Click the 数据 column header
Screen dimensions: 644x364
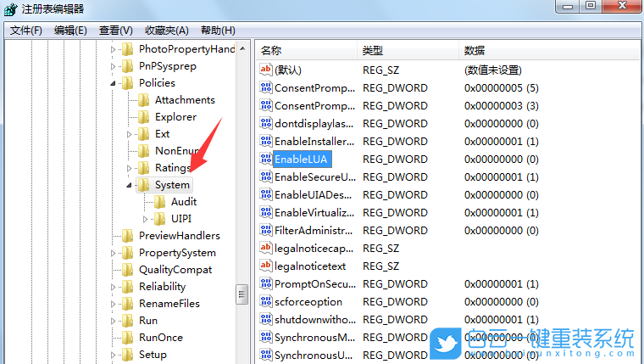click(x=474, y=50)
